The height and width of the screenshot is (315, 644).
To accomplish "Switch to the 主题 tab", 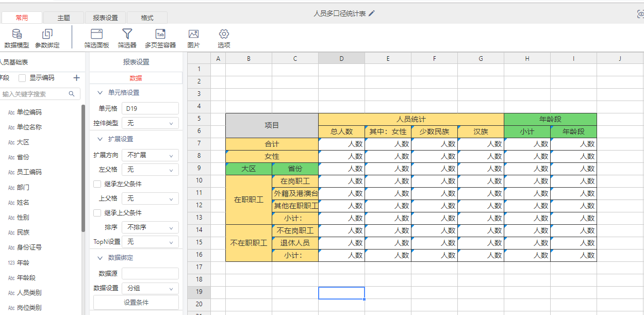I will pyautogui.click(x=63, y=18).
